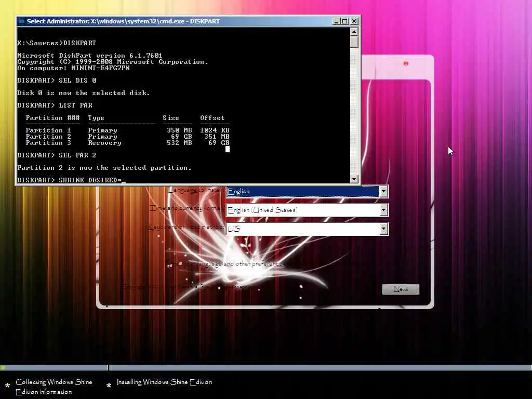Close the DISKPART command window
This screenshot has width=532, height=399.
[354, 21]
